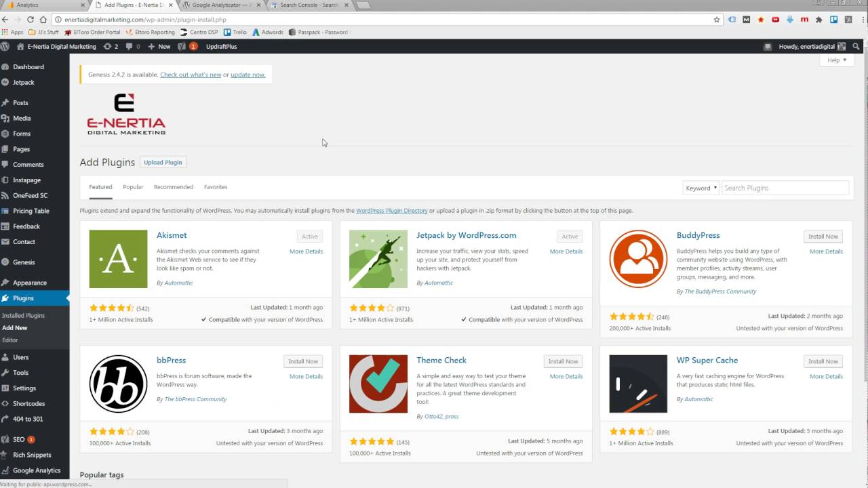The image size is (868, 488).
Task: Switch to the Featured tab
Action: click(100, 187)
